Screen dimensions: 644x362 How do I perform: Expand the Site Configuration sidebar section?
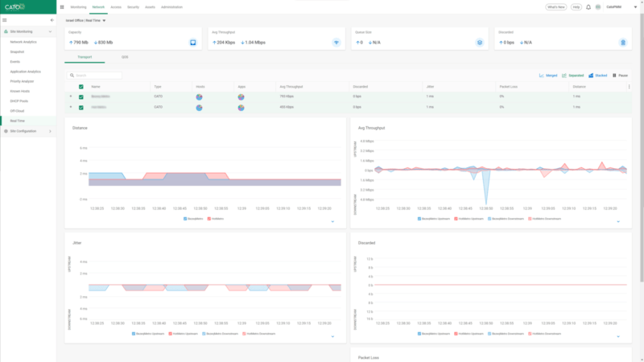(x=27, y=130)
